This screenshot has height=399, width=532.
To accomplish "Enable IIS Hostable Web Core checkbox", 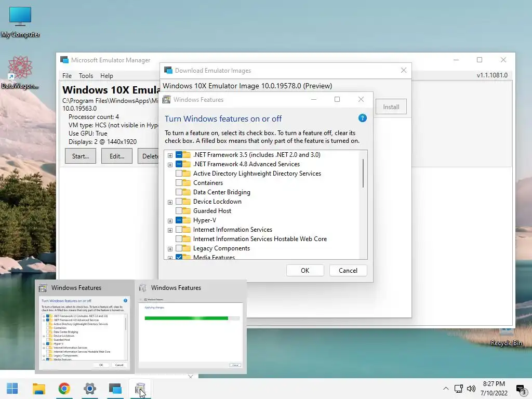I will (x=179, y=239).
